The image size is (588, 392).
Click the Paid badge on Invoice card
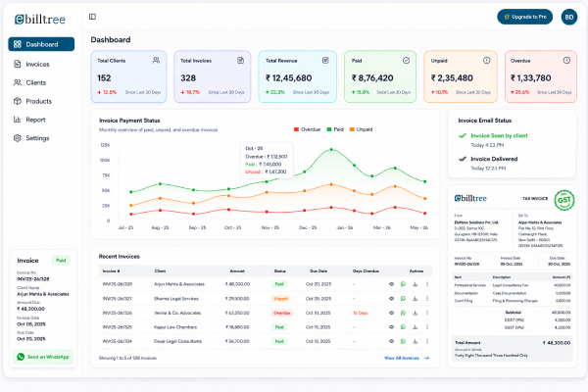(x=61, y=261)
